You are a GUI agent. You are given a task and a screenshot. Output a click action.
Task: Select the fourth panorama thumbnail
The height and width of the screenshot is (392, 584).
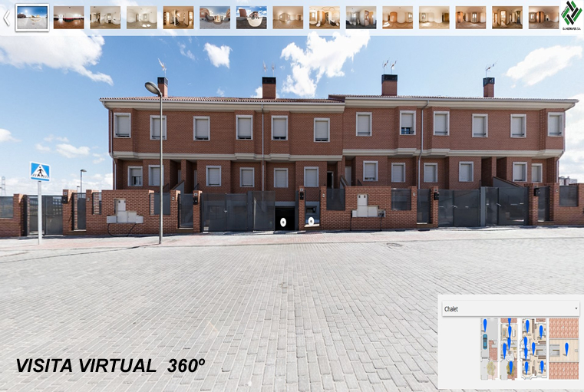tap(142, 17)
